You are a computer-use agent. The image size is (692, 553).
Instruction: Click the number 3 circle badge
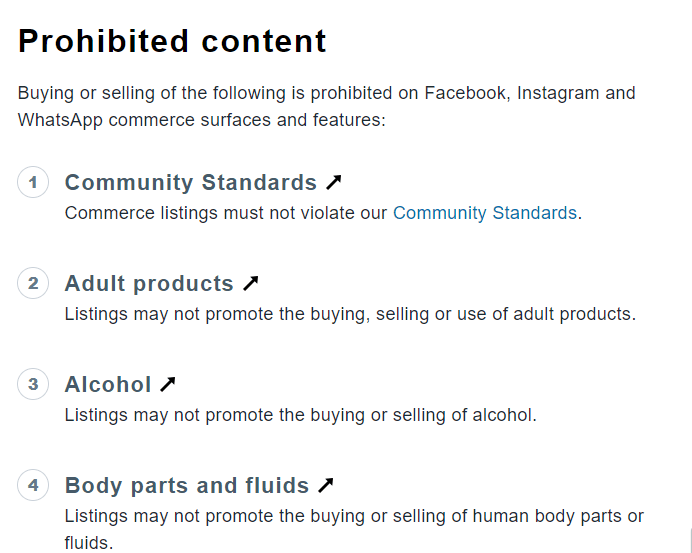33,384
